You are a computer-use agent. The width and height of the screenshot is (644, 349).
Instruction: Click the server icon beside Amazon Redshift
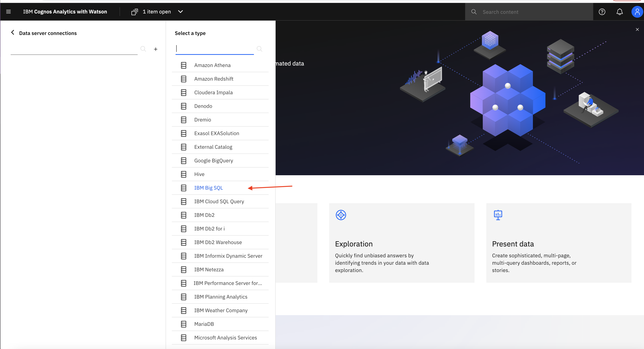[183, 79]
